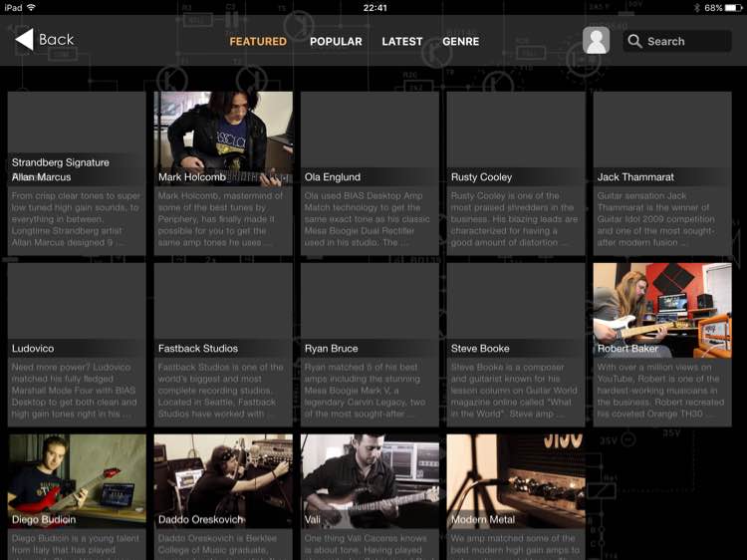Image resolution: width=747 pixels, height=560 pixels.
Task: Select the Strandberg Signature Allan Marcus title
Action: (x=61, y=169)
